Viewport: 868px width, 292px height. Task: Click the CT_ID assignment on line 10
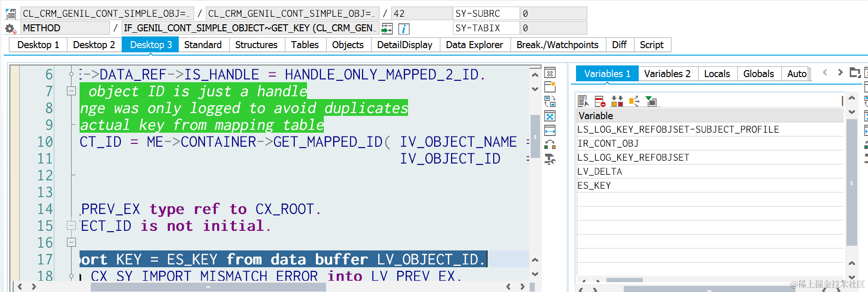(x=100, y=142)
